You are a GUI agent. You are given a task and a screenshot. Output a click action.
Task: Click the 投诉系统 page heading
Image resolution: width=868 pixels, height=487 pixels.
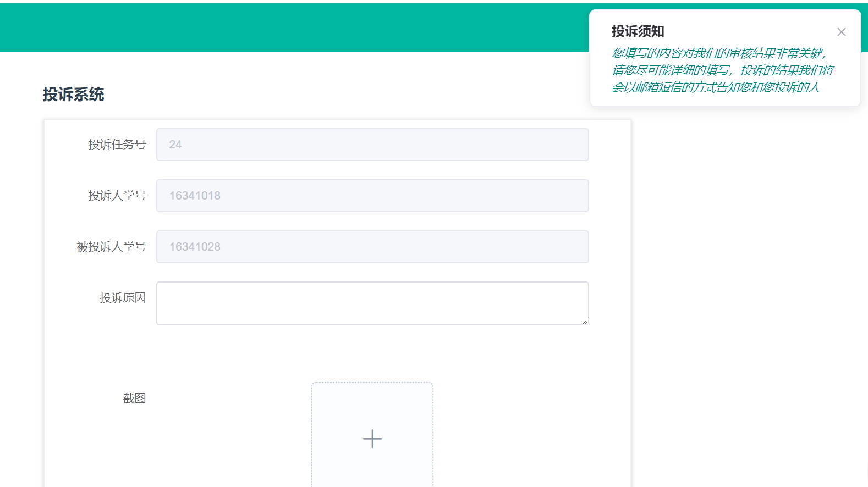(73, 95)
